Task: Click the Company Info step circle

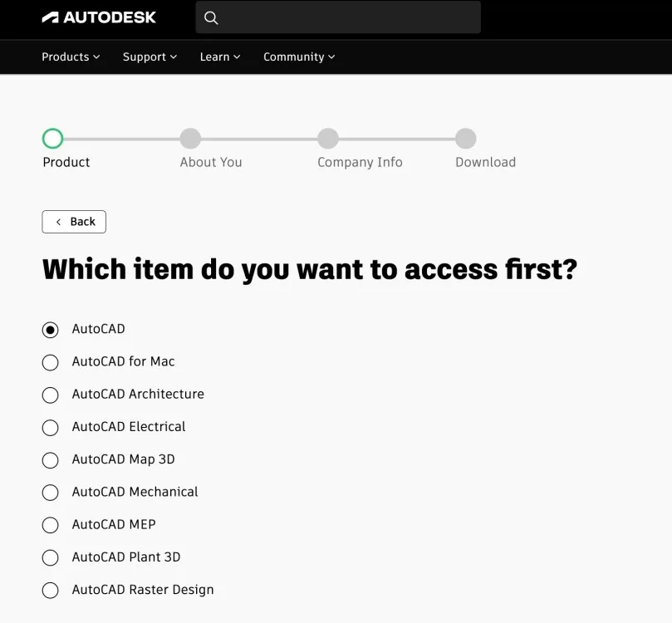Action: coord(328,139)
